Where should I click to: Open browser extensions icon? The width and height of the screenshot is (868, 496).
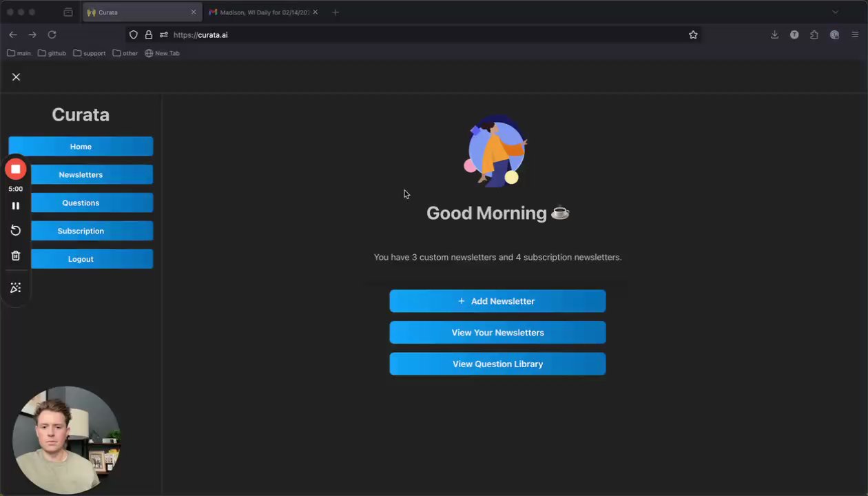pyautogui.click(x=814, y=34)
